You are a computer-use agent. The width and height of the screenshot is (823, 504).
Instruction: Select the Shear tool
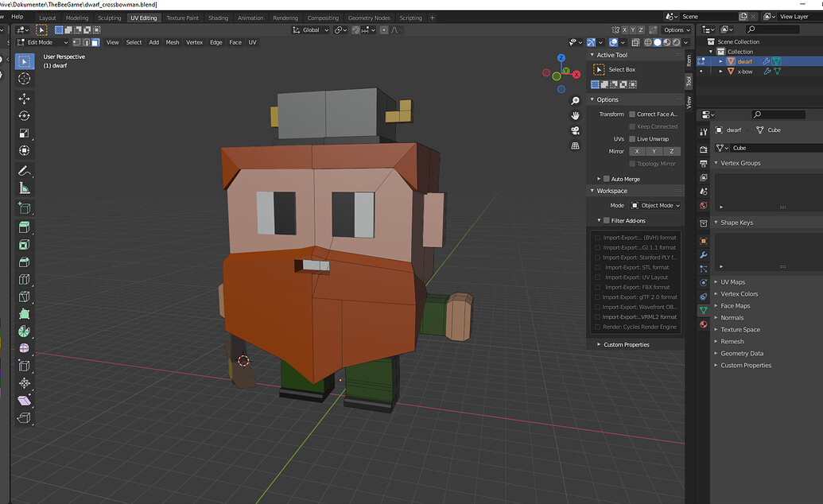(x=24, y=400)
